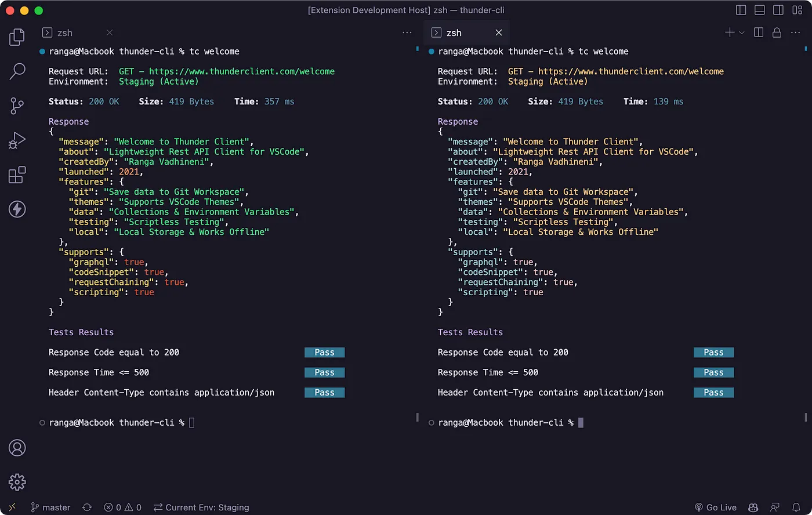The width and height of the screenshot is (812, 515).
Task: Open the Manage gear menu
Action: coord(17,482)
